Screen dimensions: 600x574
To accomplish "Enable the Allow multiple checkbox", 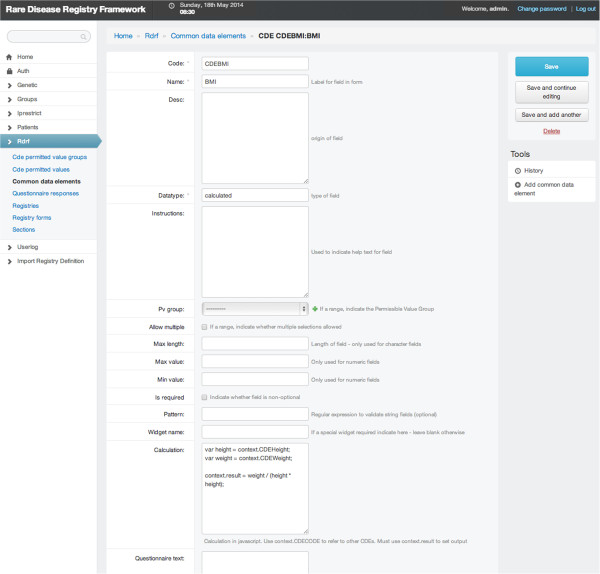I will [205, 327].
